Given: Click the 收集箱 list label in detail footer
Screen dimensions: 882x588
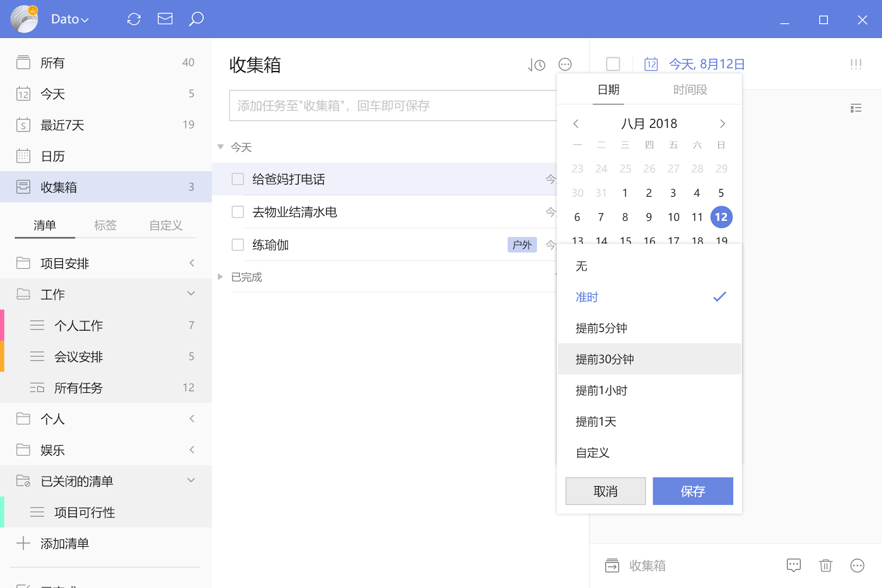Looking at the screenshot, I should point(648,565).
